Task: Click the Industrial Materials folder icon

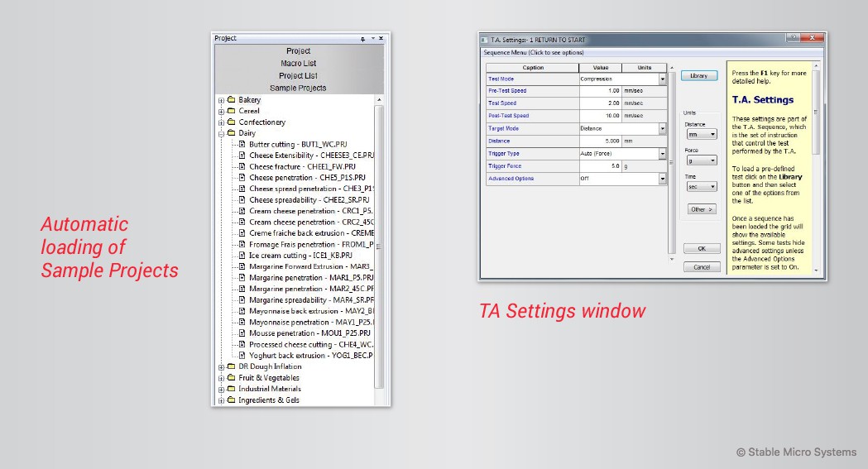Action: 232,388
